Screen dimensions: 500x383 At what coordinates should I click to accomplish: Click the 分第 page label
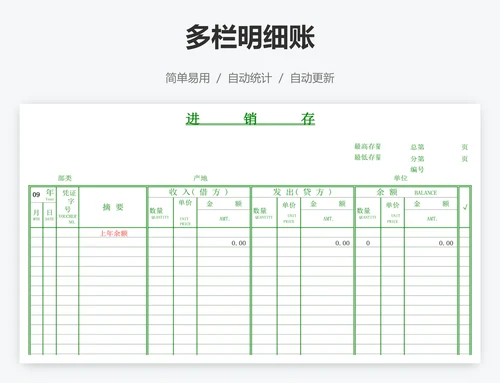tap(417, 159)
